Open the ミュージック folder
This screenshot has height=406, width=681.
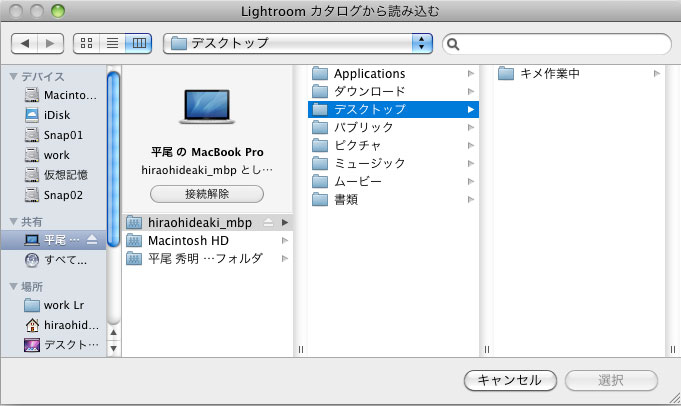pos(393,163)
